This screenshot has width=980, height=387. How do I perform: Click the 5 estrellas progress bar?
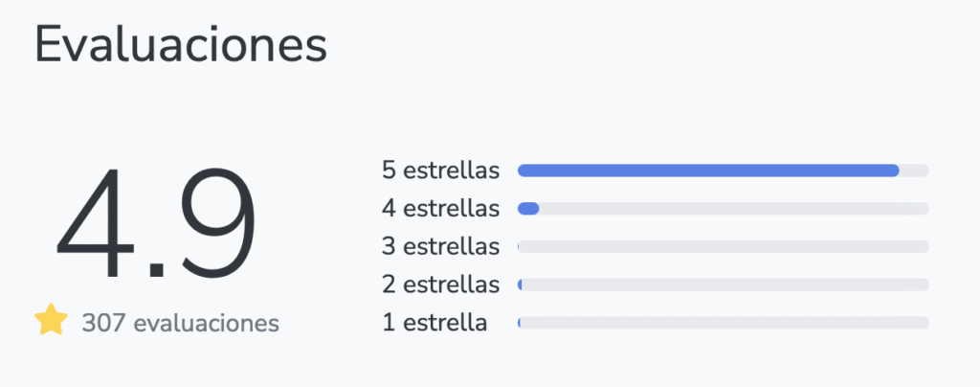point(724,171)
